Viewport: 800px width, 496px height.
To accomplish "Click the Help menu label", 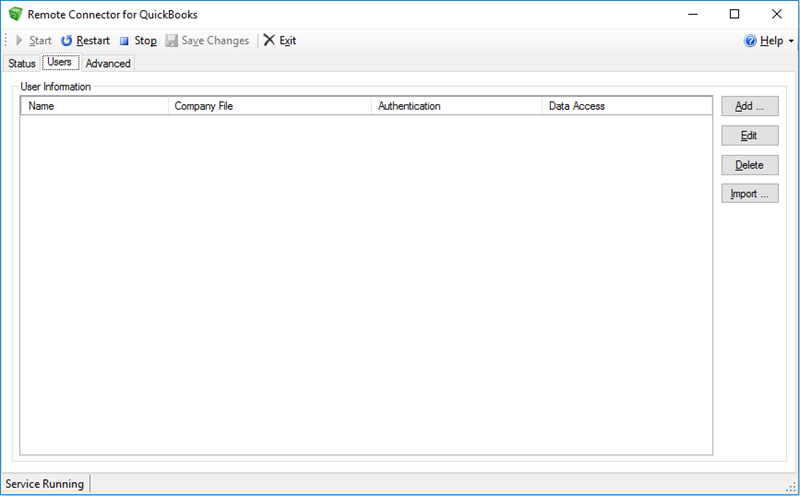I will (771, 40).
